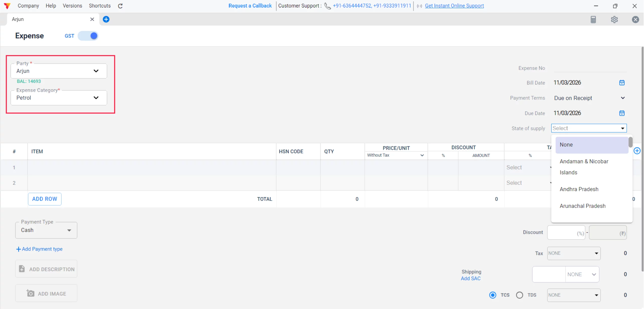Image resolution: width=644 pixels, height=309 pixels.
Task: Open the Company menu
Action: pyautogui.click(x=28, y=6)
